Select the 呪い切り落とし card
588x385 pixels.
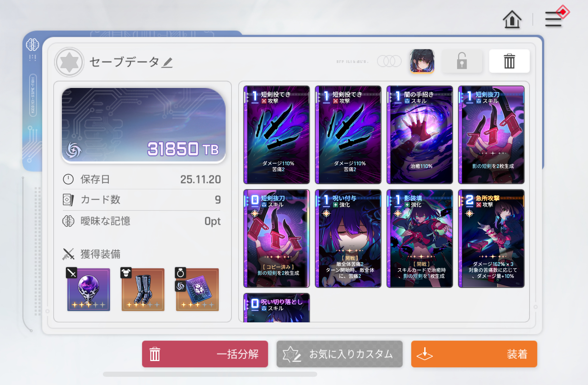point(277,308)
